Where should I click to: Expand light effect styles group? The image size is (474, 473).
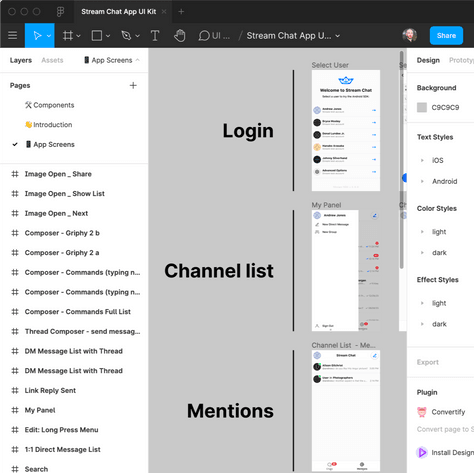[422, 303]
